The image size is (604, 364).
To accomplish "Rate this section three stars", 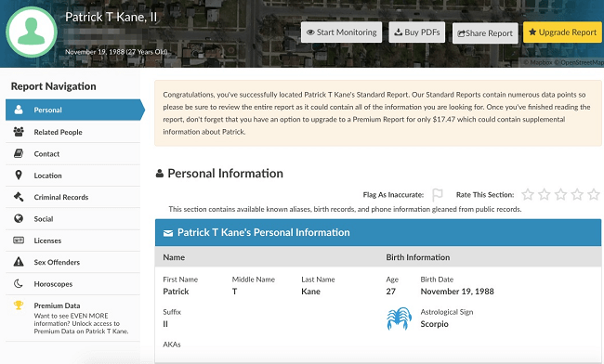I will pyautogui.click(x=560, y=195).
